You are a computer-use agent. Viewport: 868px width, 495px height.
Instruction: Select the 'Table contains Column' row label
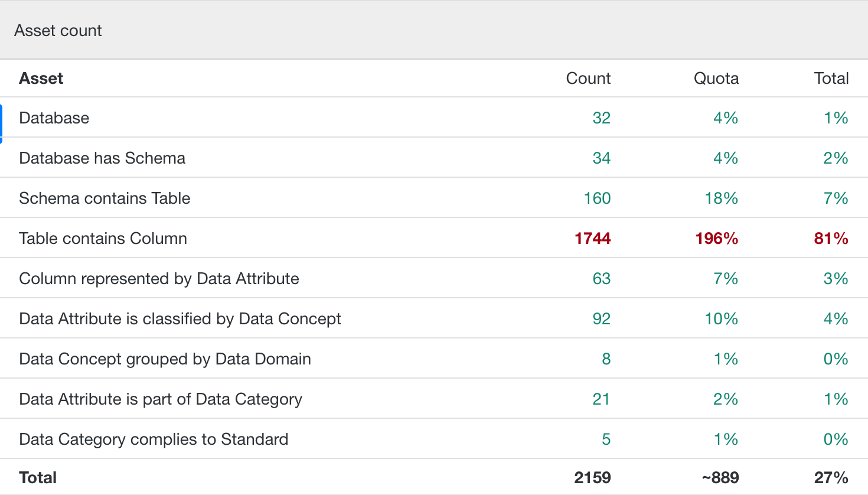point(103,239)
